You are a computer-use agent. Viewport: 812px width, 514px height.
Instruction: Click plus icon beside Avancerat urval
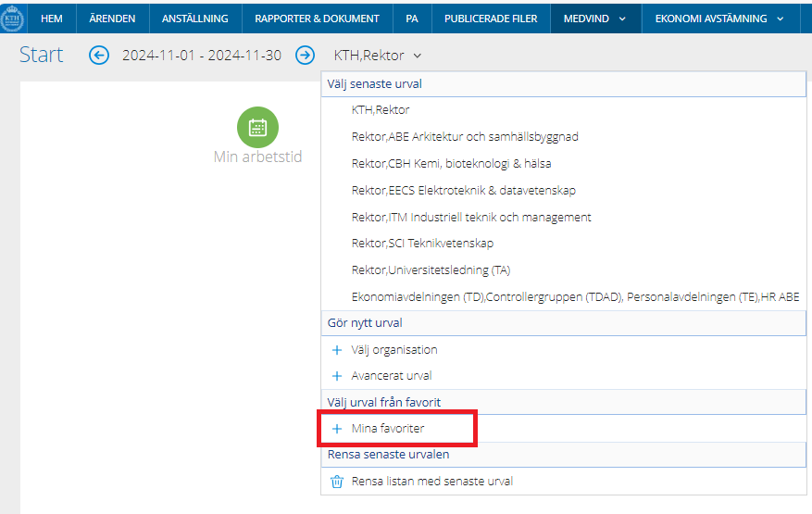coord(337,376)
